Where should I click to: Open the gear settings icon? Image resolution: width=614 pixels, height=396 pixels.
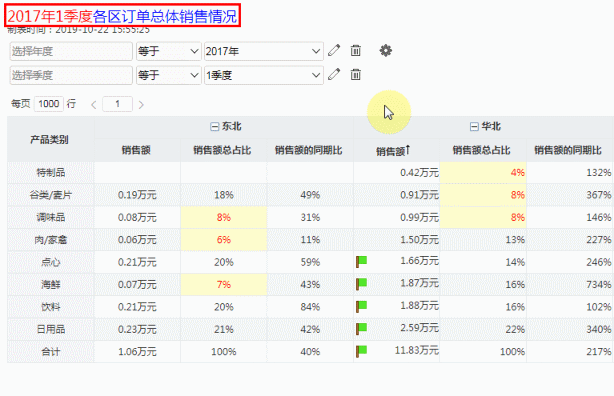386,51
